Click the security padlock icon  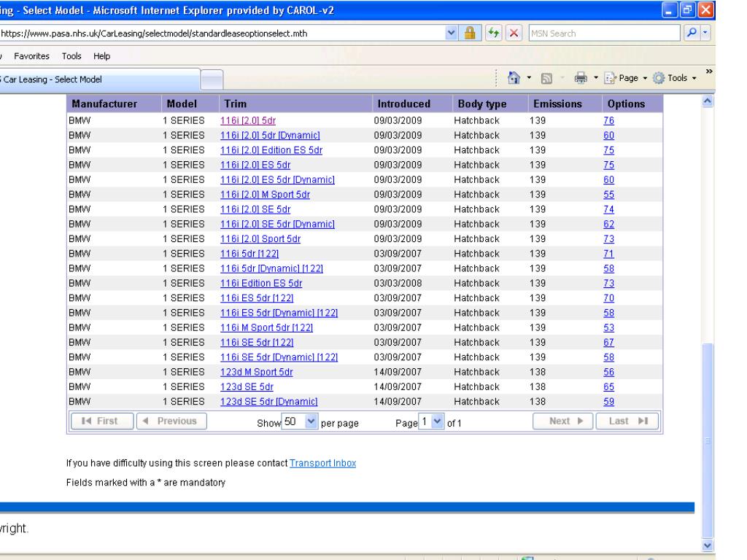click(x=470, y=33)
